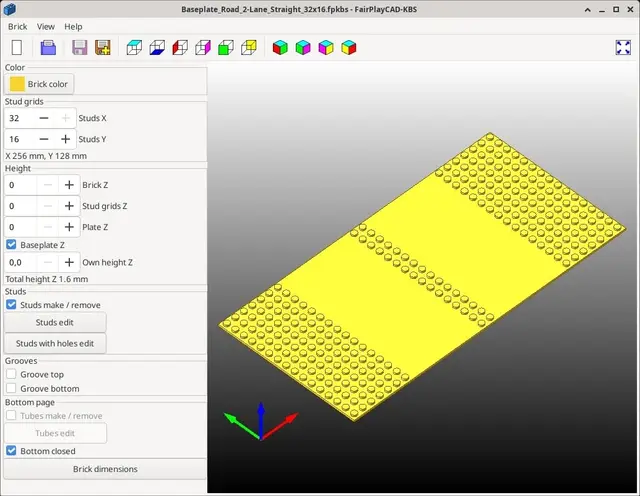Click the XYZ axis gizmo in viewport
This screenshot has height=496, width=640.
tap(261, 421)
